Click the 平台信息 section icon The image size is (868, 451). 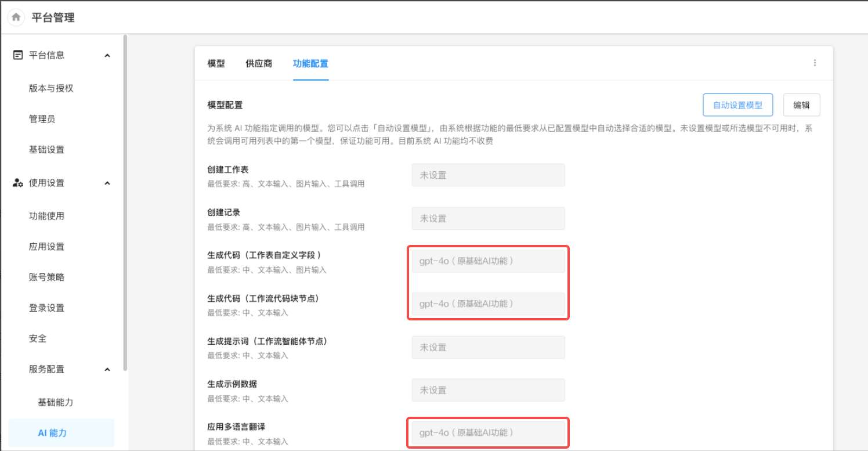tap(18, 55)
